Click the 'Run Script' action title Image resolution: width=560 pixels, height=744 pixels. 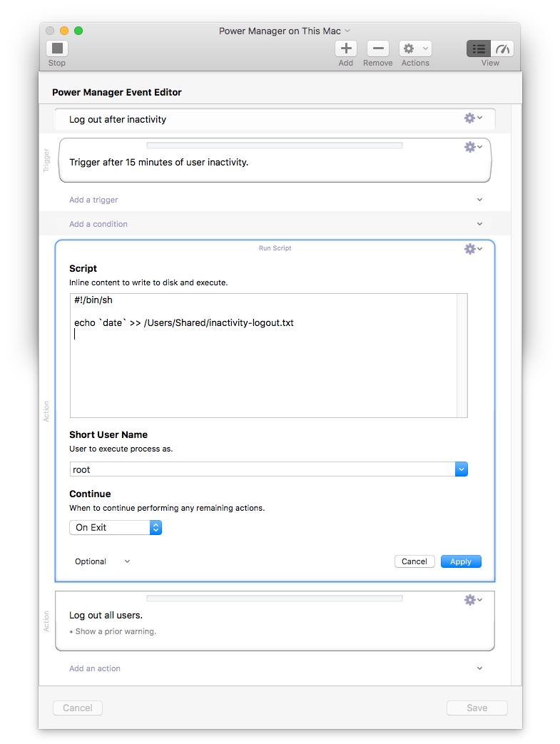tap(275, 248)
